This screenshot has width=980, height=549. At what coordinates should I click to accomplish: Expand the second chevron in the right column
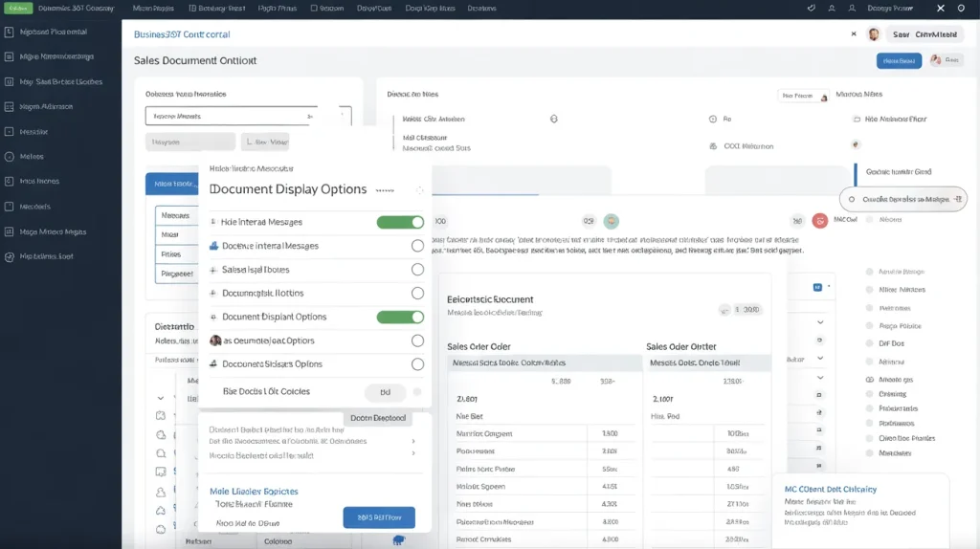(820, 359)
